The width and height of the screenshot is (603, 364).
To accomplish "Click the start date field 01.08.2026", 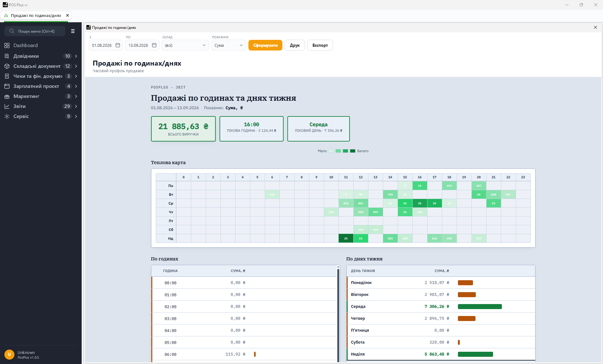I will pyautogui.click(x=106, y=45).
